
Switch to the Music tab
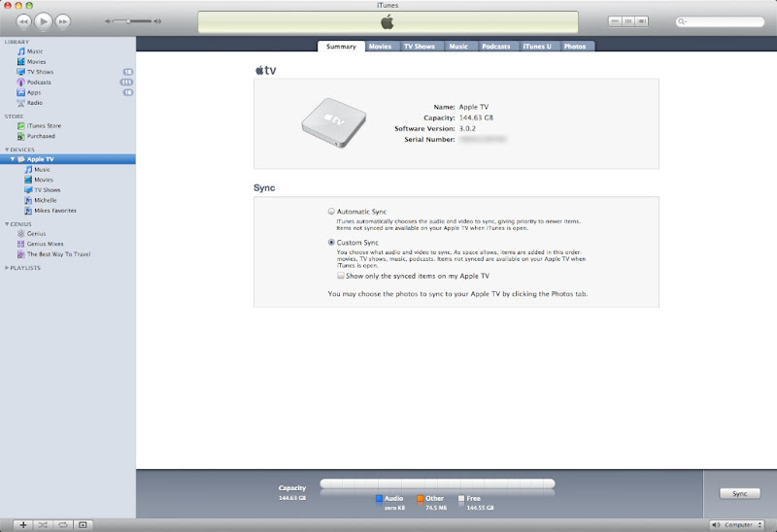click(x=458, y=46)
